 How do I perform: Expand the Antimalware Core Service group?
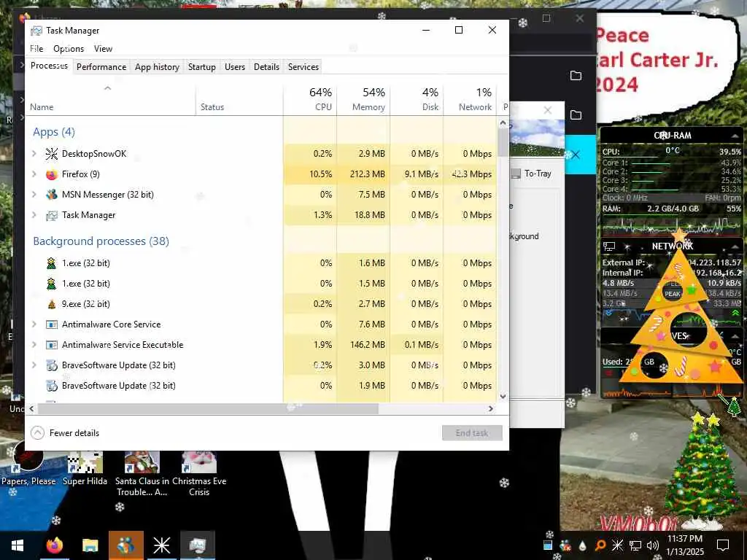[x=34, y=324]
